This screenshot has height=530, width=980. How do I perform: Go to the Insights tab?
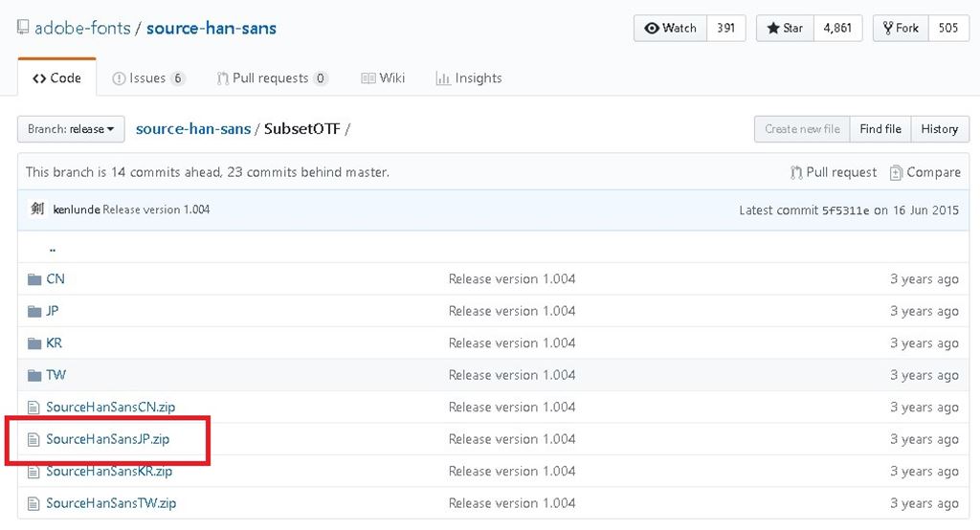469,78
